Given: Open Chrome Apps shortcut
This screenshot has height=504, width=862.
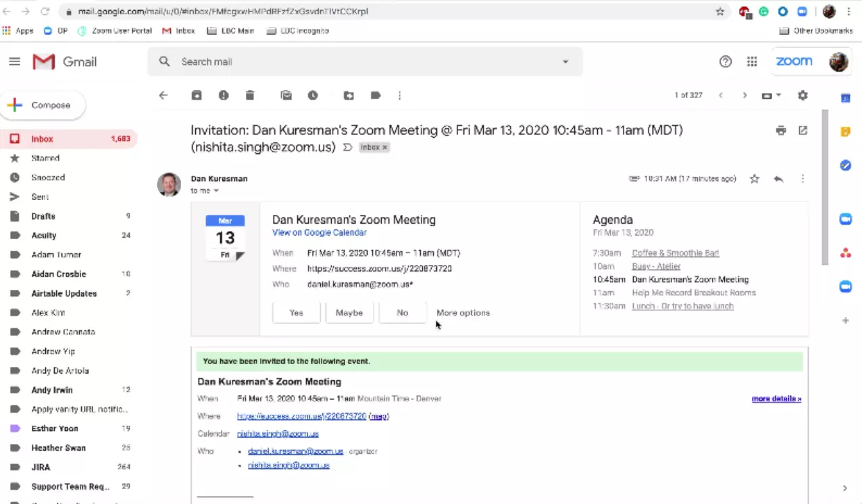Looking at the screenshot, I should pos(19,30).
